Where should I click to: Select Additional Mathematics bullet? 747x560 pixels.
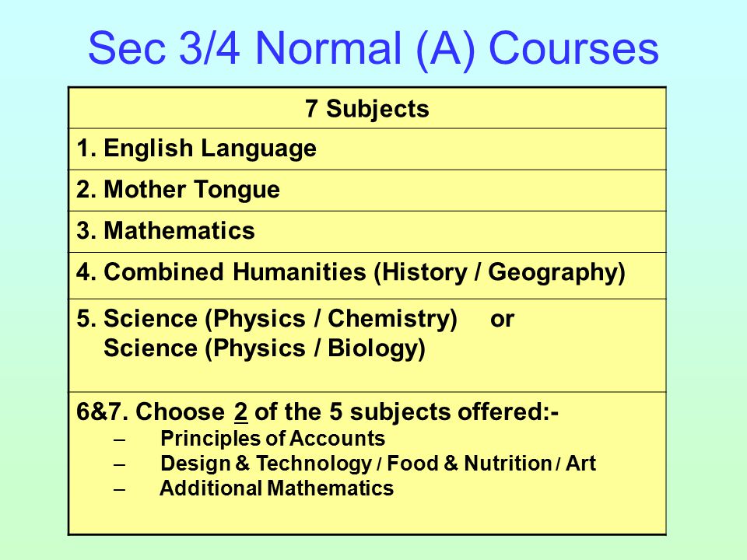pyautogui.click(x=277, y=488)
